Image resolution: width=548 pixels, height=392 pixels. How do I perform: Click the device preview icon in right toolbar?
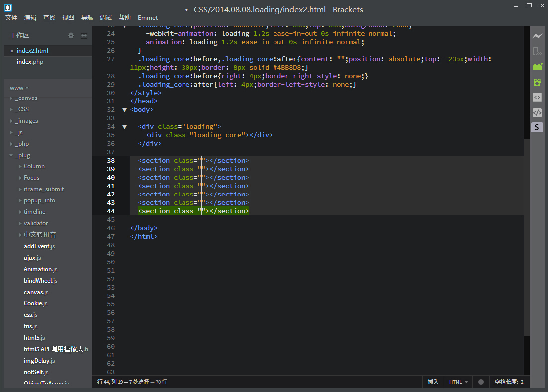[x=537, y=51]
